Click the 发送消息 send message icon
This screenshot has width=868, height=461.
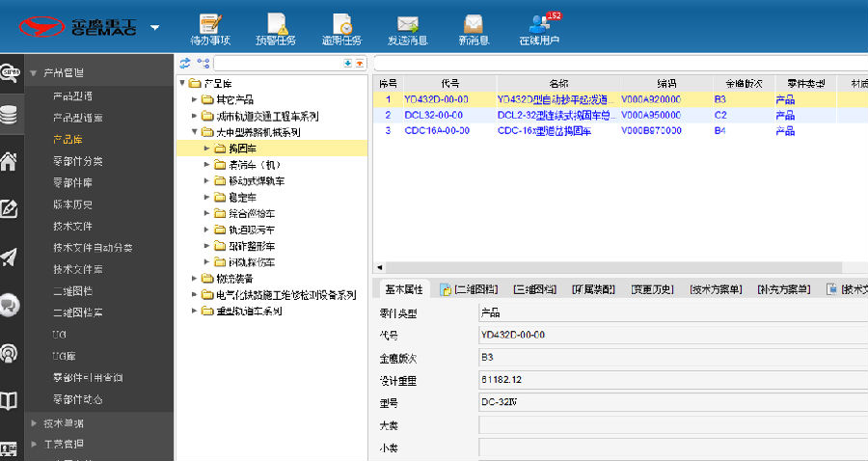(x=407, y=29)
